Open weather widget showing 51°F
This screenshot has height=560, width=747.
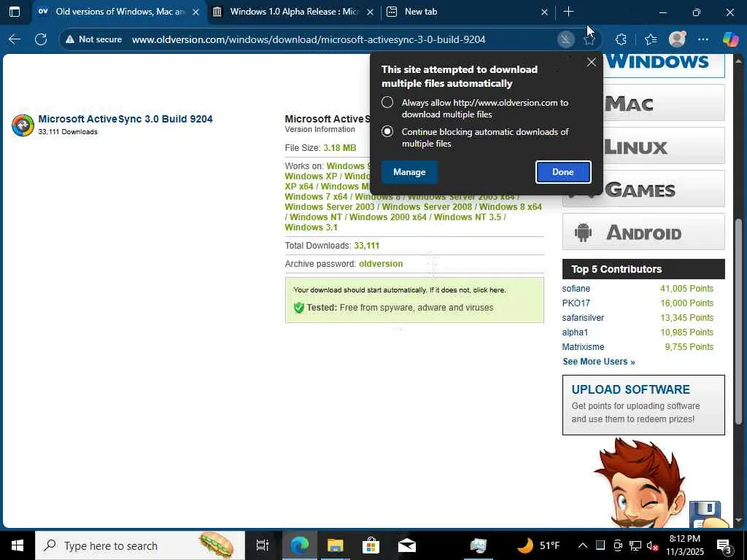click(538, 545)
